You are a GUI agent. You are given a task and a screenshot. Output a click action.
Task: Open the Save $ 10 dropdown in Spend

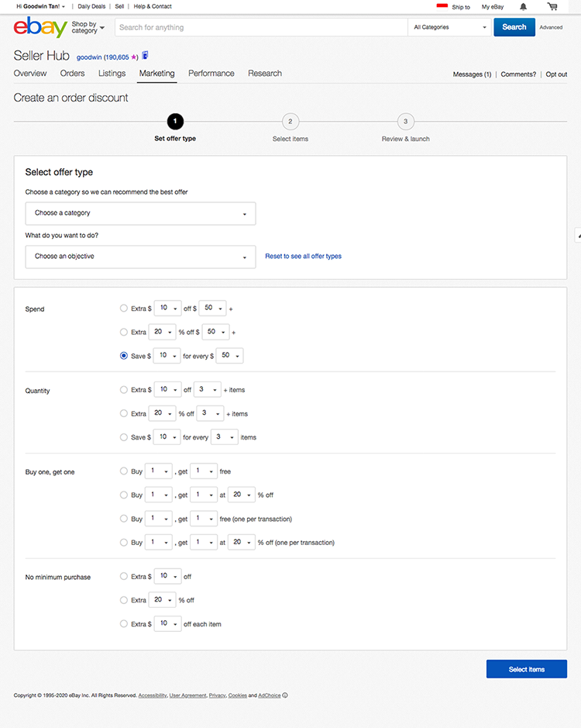(x=167, y=356)
